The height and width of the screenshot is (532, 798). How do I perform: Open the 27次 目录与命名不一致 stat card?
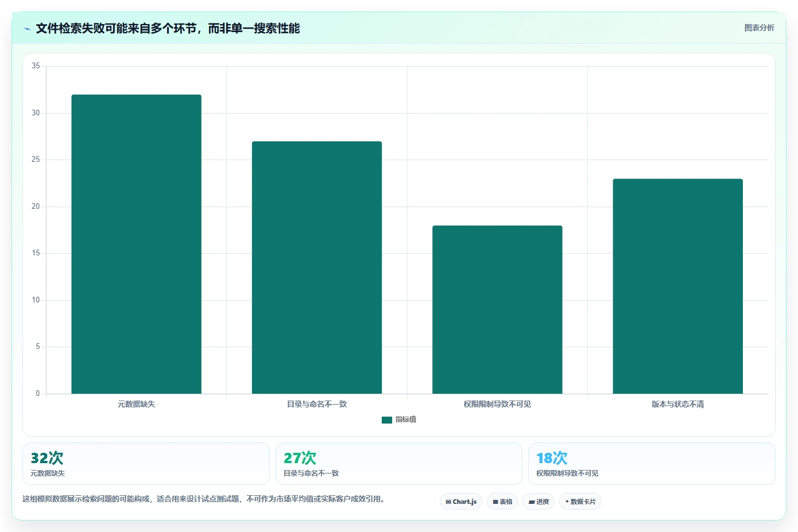[x=399, y=464]
